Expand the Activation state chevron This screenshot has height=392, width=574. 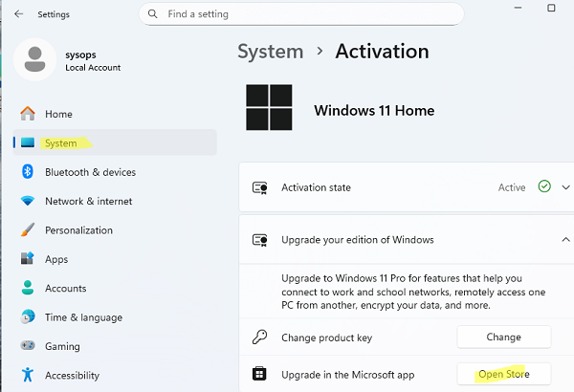tap(565, 187)
